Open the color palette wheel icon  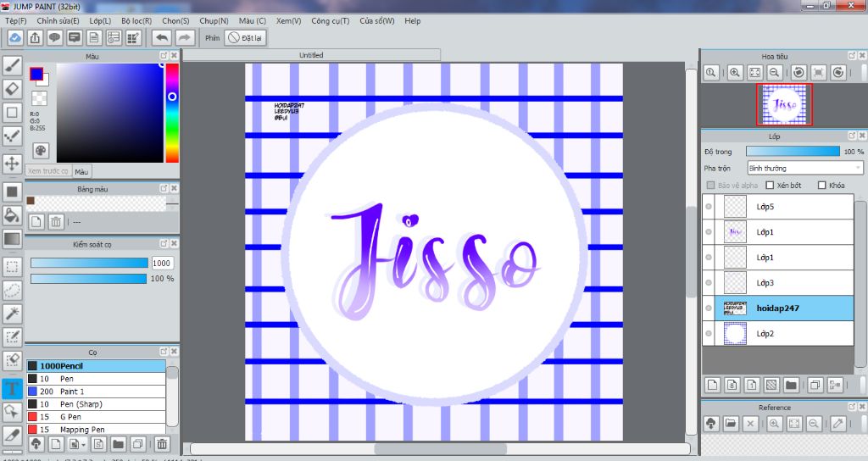pos(41,151)
